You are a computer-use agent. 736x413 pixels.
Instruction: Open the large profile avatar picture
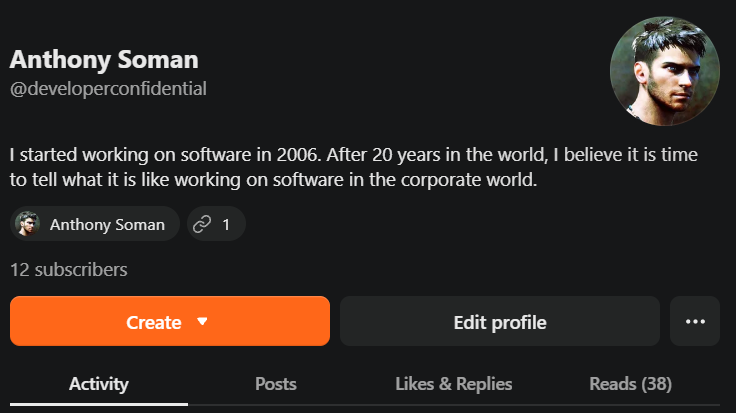click(665, 71)
